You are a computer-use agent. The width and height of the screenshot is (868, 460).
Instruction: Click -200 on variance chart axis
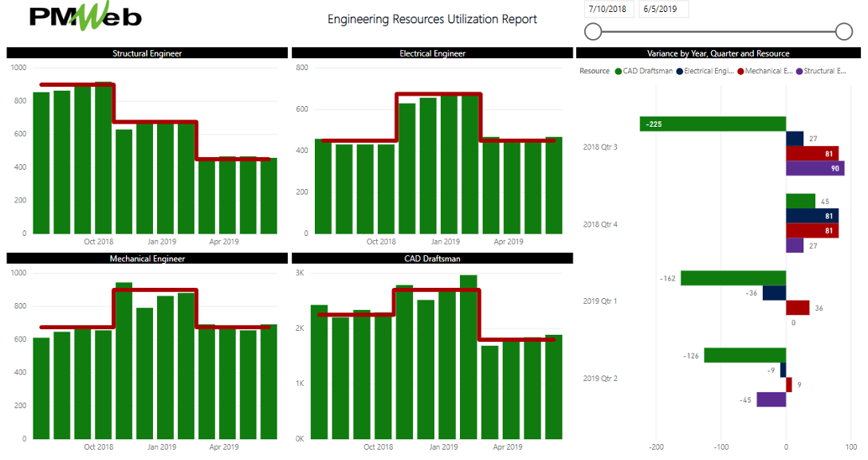[656, 446]
